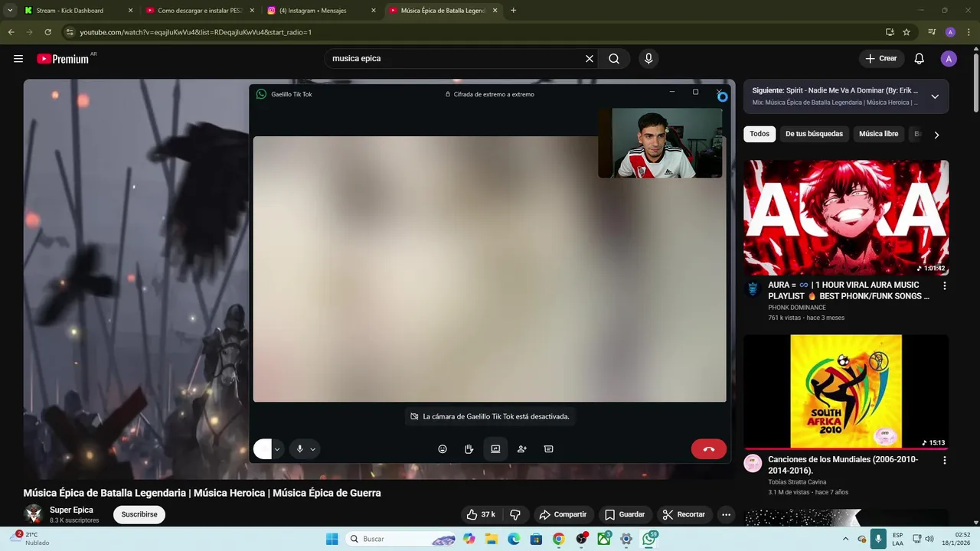Screen dimensions: 980x551
Task: Open the call chat messages icon
Action: (x=549, y=449)
